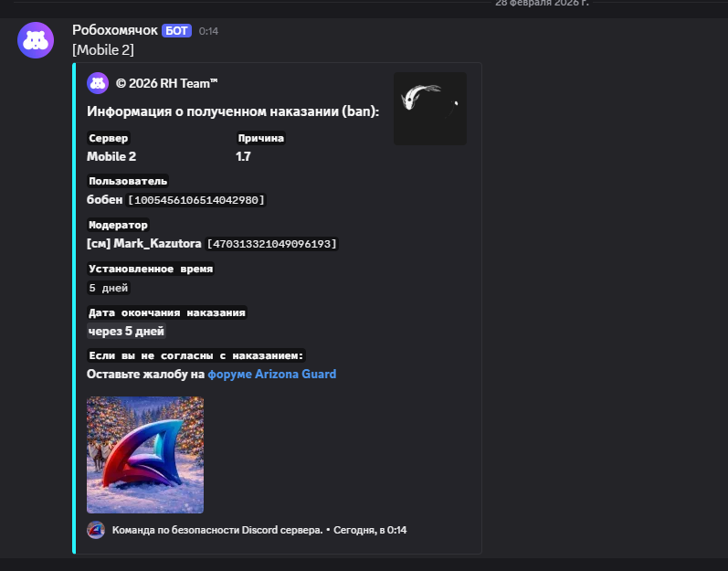Open the koi fish thumbnail image
This screenshot has width=728, height=571.
pyautogui.click(x=429, y=109)
